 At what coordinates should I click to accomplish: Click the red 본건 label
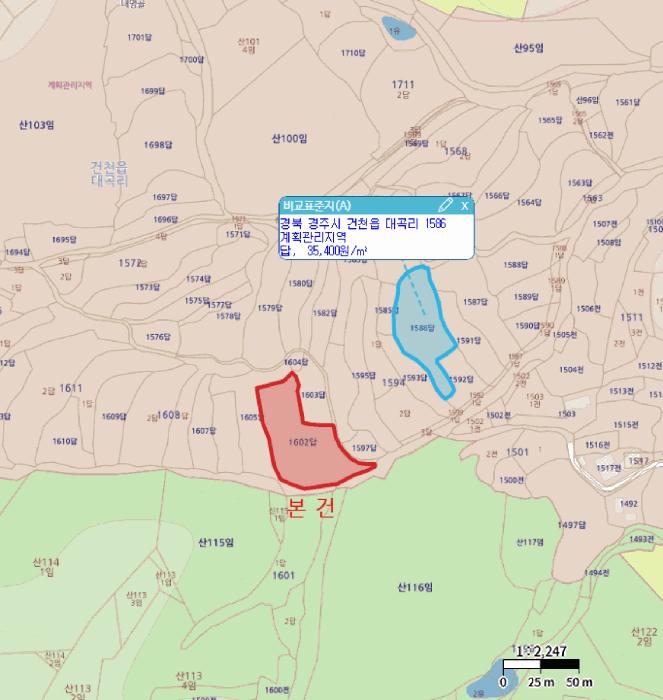tap(311, 507)
